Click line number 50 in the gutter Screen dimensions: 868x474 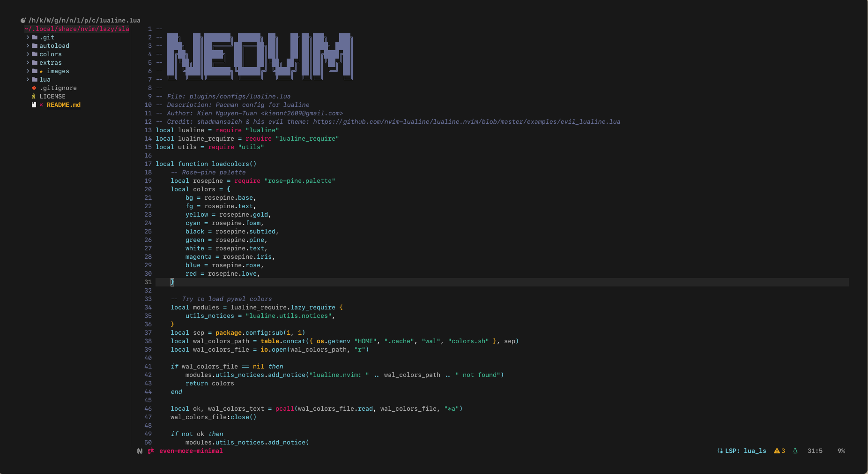pyautogui.click(x=148, y=443)
